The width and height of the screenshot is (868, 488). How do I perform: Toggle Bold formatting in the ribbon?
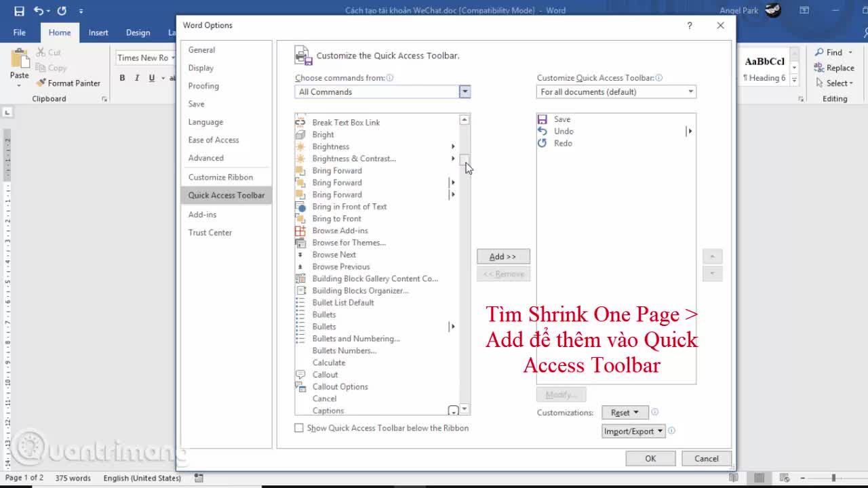[x=122, y=78]
